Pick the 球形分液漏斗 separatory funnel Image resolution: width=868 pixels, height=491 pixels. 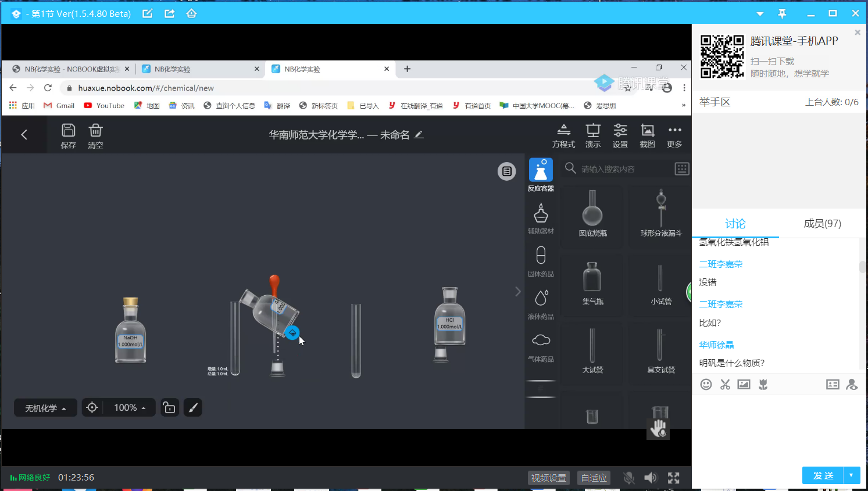click(x=661, y=213)
